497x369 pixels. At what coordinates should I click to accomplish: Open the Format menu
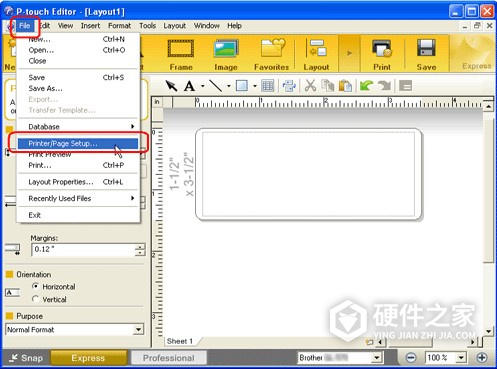[119, 26]
